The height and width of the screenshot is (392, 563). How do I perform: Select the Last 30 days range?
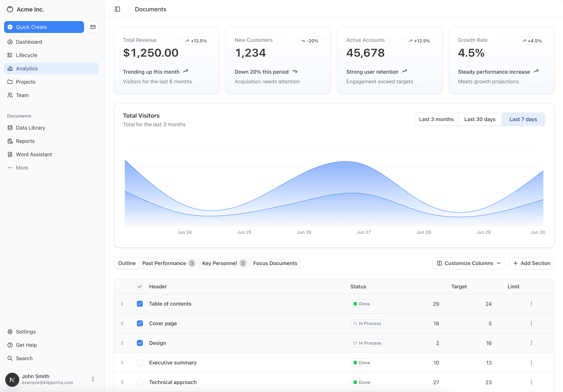tap(480, 119)
